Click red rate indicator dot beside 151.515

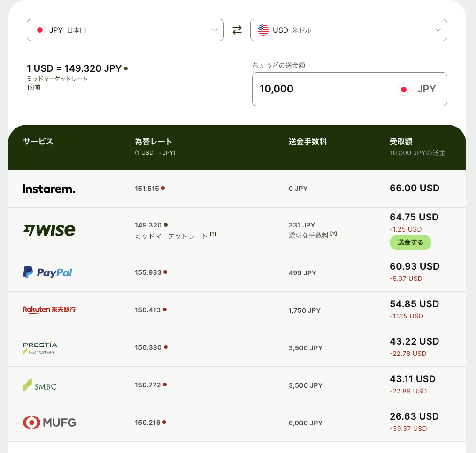pos(163,189)
